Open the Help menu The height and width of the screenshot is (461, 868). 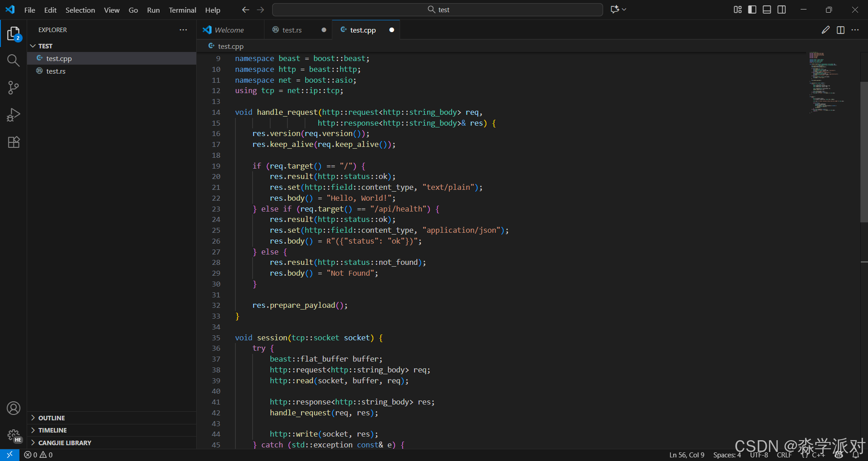[x=212, y=10]
